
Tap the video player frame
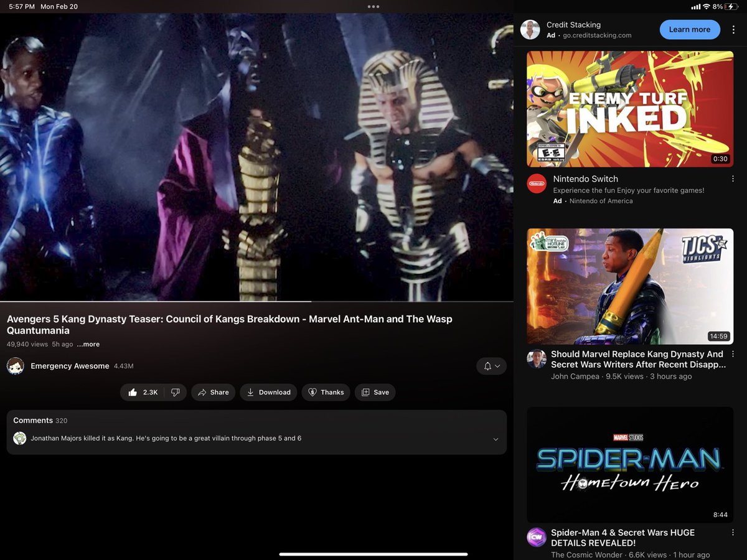[256, 157]
